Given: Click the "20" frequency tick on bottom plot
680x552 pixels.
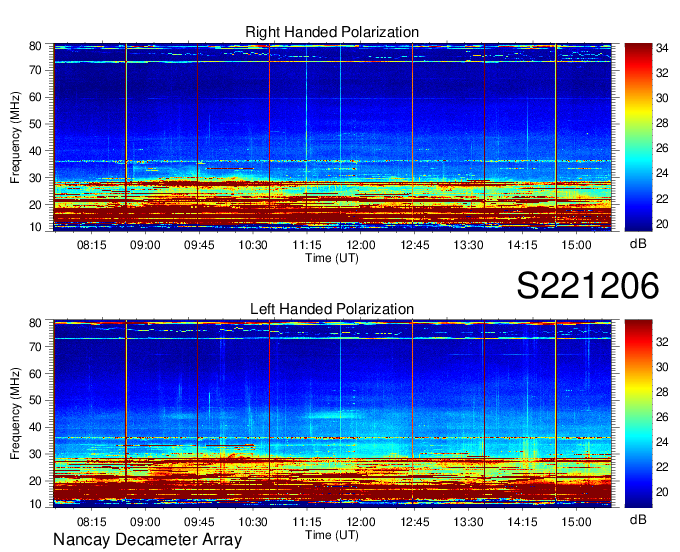Looking at the screenshot, I should coord(35,481).
